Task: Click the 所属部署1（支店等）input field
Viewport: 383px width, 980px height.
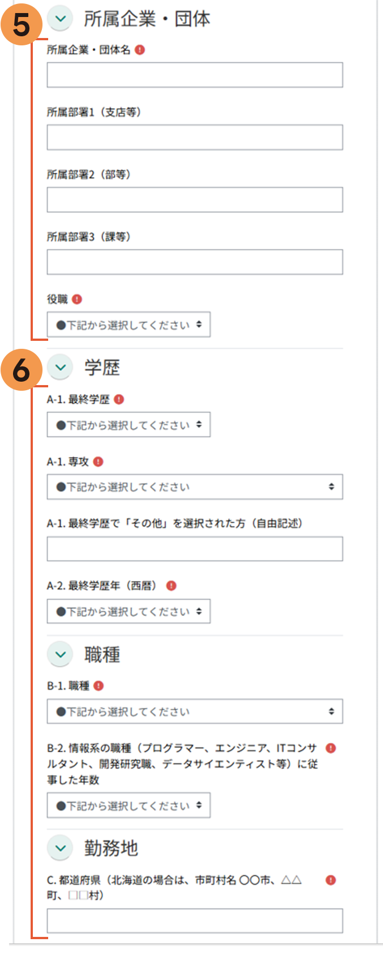Action: [x=194, y=137]
